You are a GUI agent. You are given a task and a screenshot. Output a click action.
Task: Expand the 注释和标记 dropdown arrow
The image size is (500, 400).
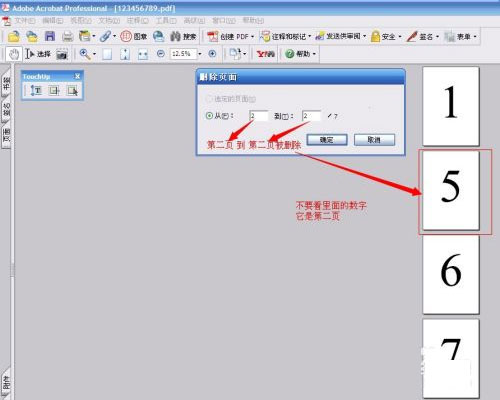click(x=310, y=36)
